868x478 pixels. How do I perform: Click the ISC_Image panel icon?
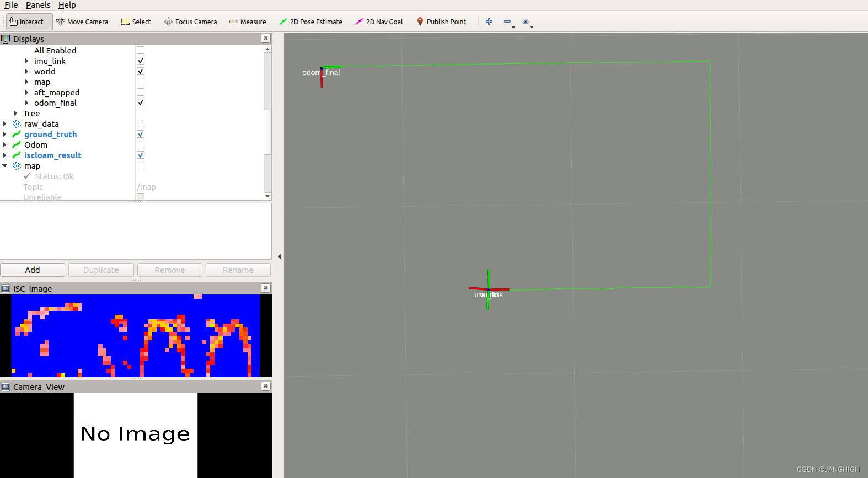point(6,288)
